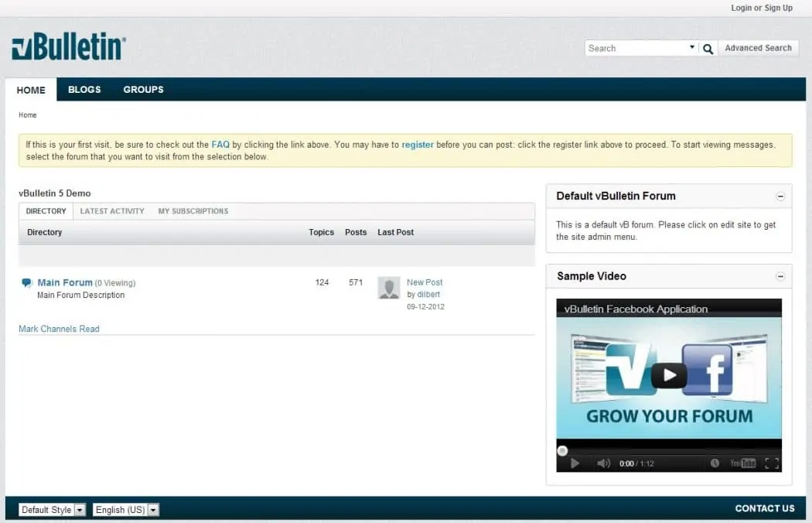Click the Directory column header

[45, 232]
